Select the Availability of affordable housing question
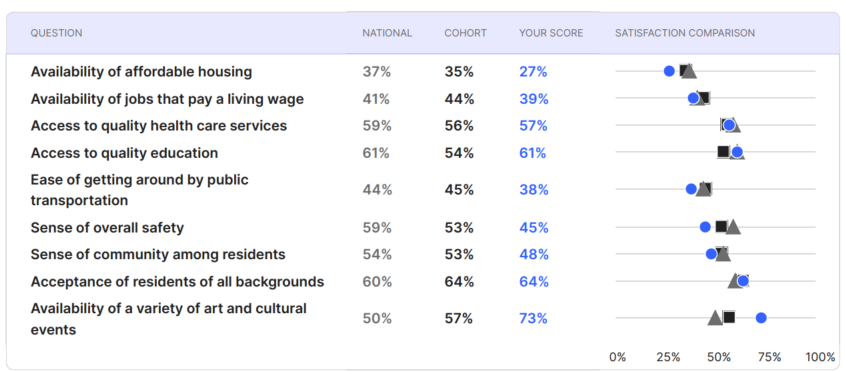The image size is (845, 372). 141,71
